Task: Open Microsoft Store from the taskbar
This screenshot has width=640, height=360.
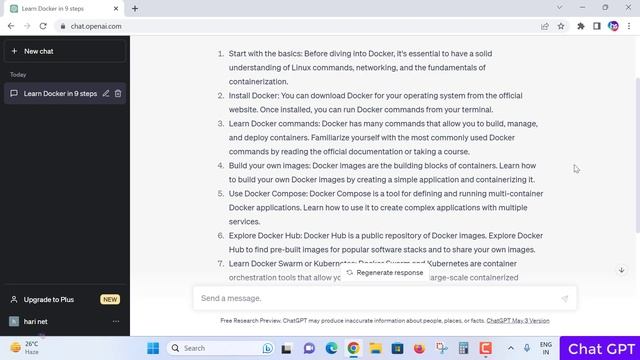Action: pos(397,348)
